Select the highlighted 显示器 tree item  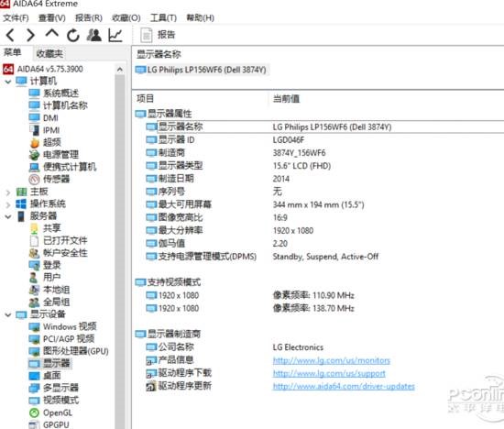(49, 363)
